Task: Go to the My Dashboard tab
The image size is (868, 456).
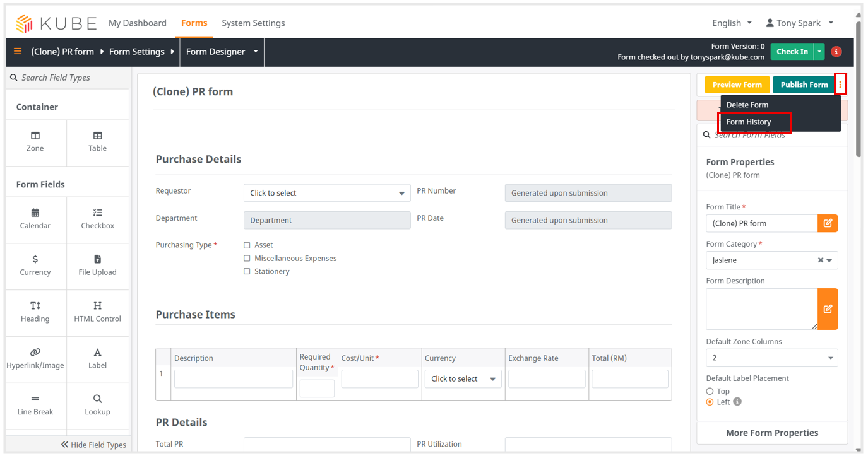Action: 138,23
